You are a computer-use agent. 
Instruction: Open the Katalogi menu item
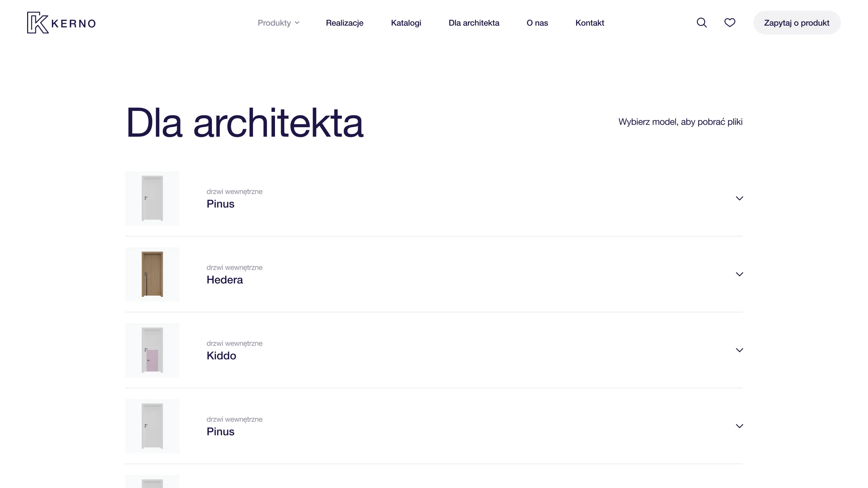pyautogui.click(x=406, y=23)
